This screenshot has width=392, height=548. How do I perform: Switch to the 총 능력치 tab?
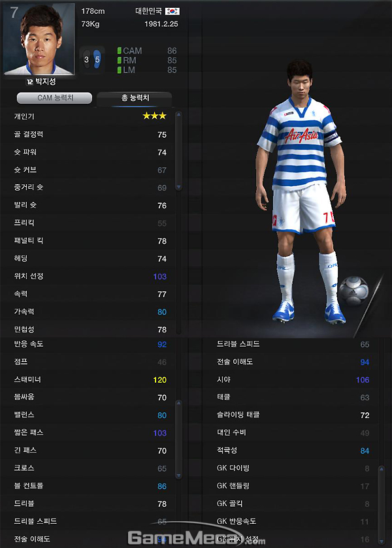pyautogui.click(x=135, y=98)
